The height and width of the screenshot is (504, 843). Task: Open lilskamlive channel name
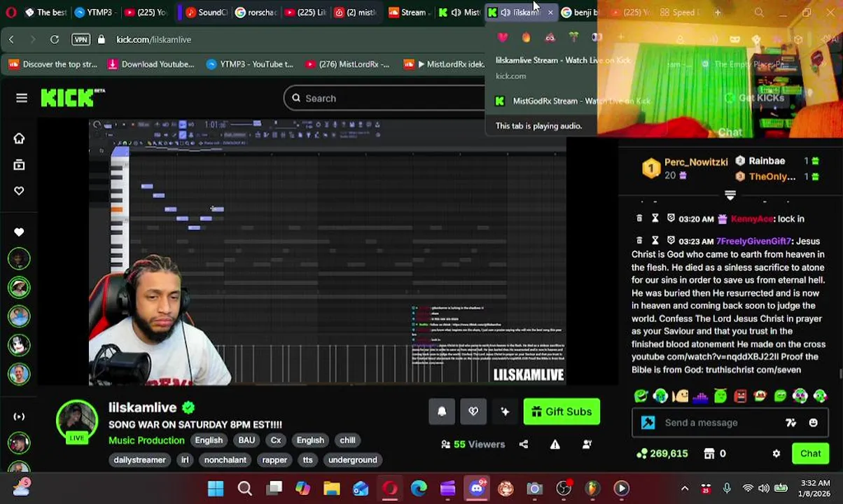[x=142, y=407]
